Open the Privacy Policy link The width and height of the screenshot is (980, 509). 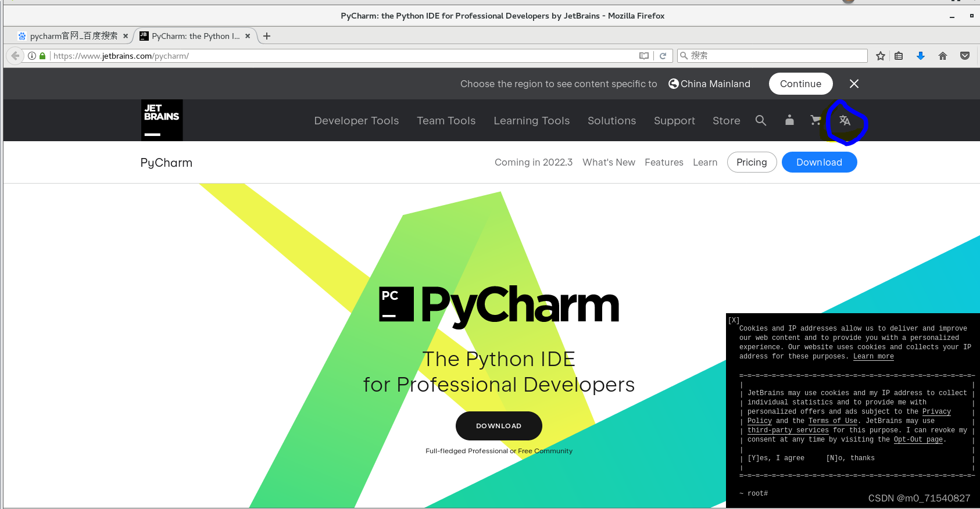coord(936,411)
